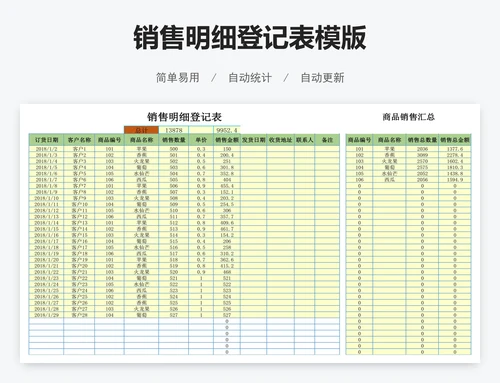
Task: Click product code 101 in the summary table
Action: pyautogui.click(x=359, y=149)
